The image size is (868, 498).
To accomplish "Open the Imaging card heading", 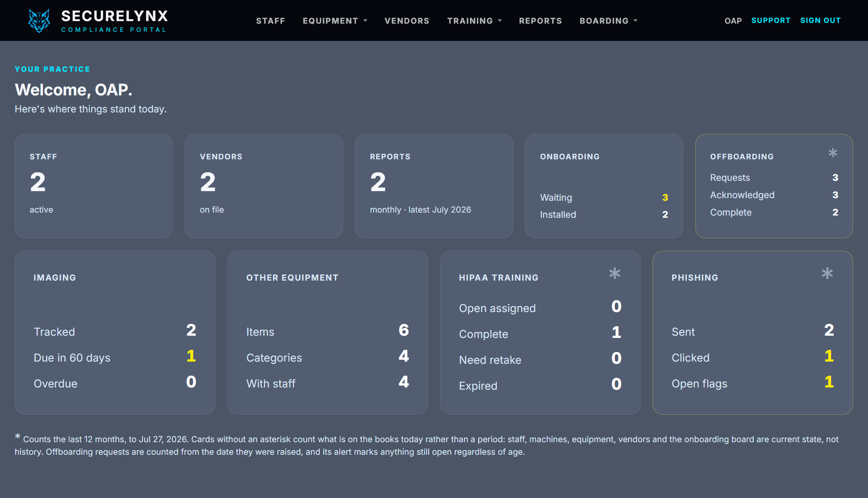I will pyautogui.click(x=55, y=278).
